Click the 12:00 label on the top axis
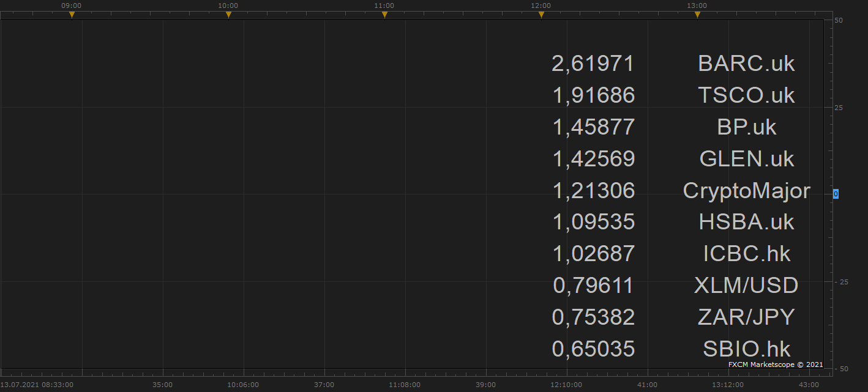Image resolution: width=868 pixels, height=392 pixels. coord(541,6)
